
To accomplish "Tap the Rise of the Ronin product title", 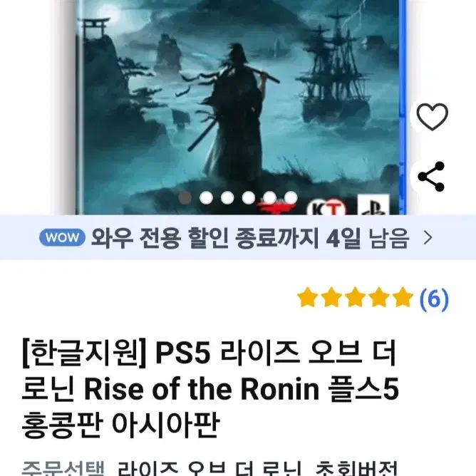I will 210,389.
